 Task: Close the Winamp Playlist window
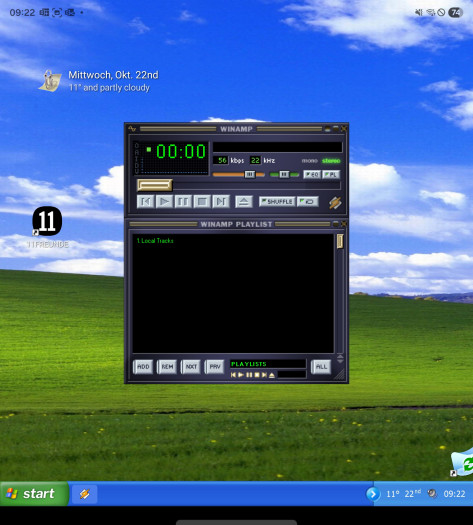[x=344, y=224]
